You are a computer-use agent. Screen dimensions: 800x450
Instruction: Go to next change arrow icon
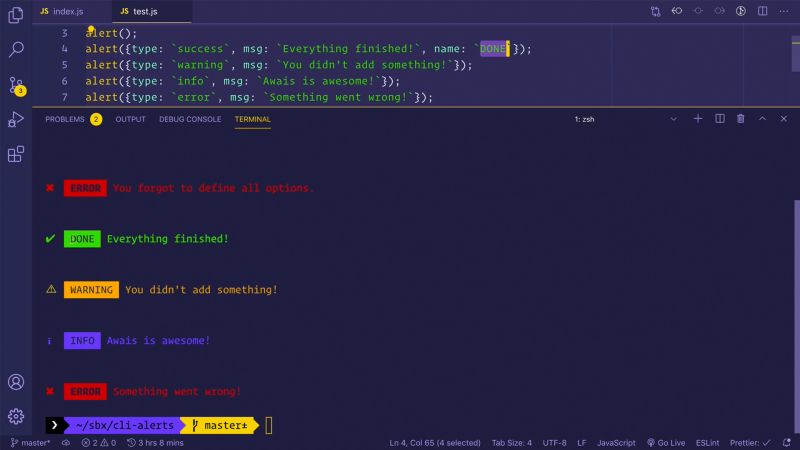(719, 11)
